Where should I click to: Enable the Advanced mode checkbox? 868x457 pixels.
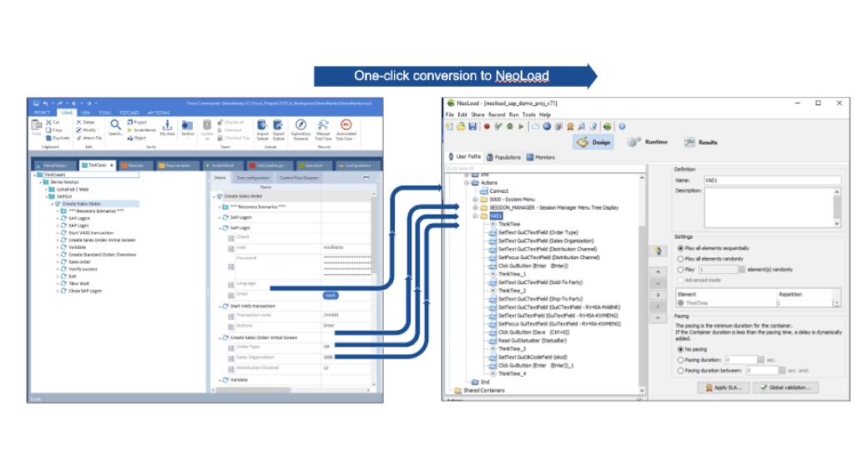(679, 280)
